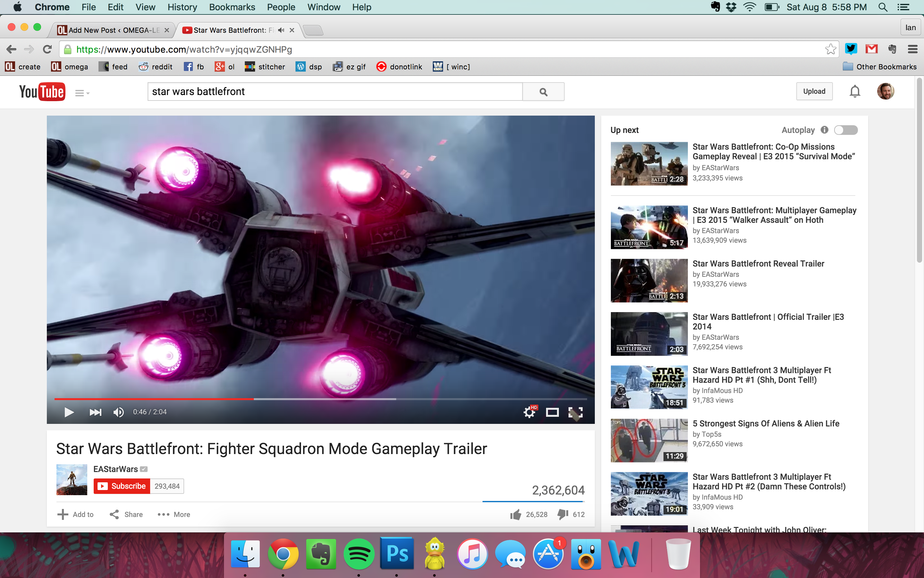Screen dimensions: 924x578
Task: Click the page vertical scrollbar
Action: tap(920, 170)
